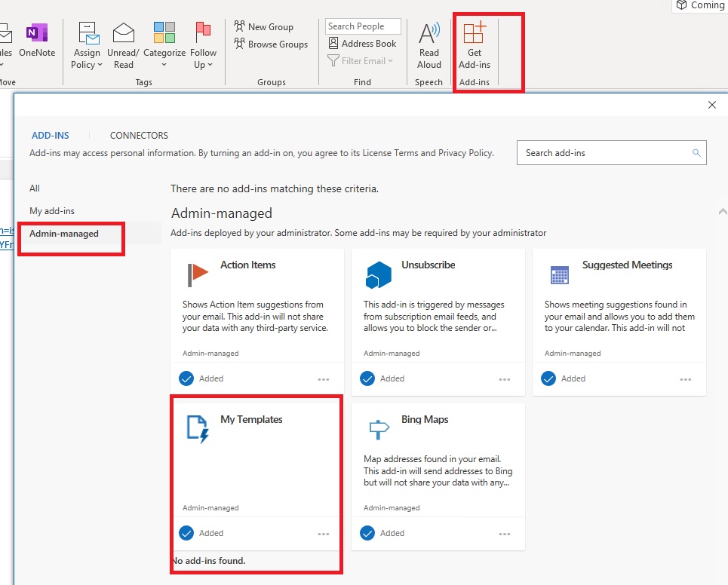
Task: Click the Search add-ins box
Action: point(612,152)
